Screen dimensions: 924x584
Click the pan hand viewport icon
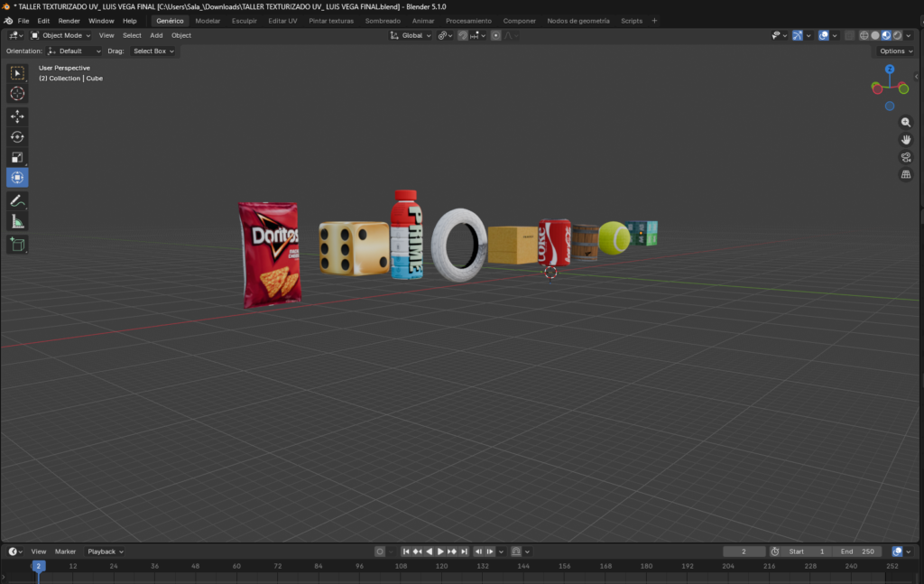(906, 140)
